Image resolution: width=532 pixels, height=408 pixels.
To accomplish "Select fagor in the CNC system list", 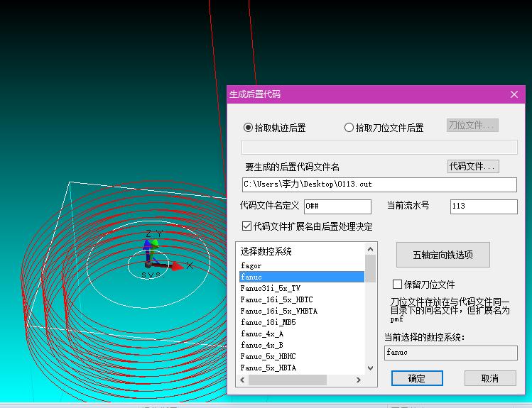I will pyautogui.click(x=302, y=265).
